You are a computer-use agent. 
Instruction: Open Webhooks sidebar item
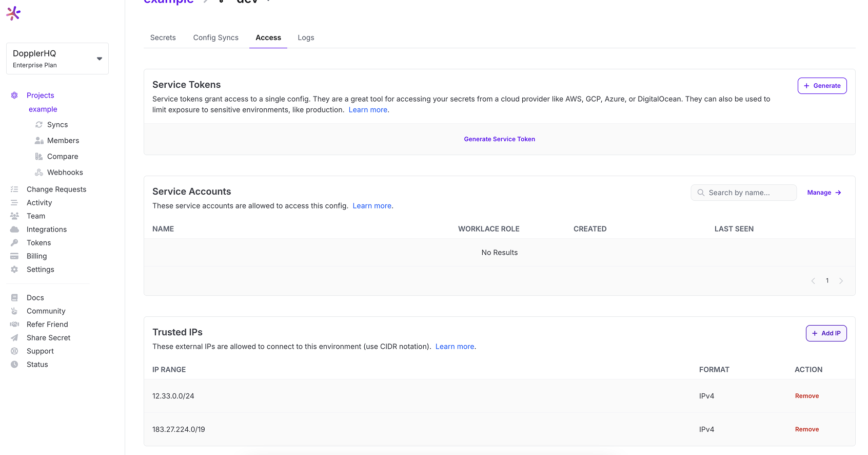click(x=65, y=173)
